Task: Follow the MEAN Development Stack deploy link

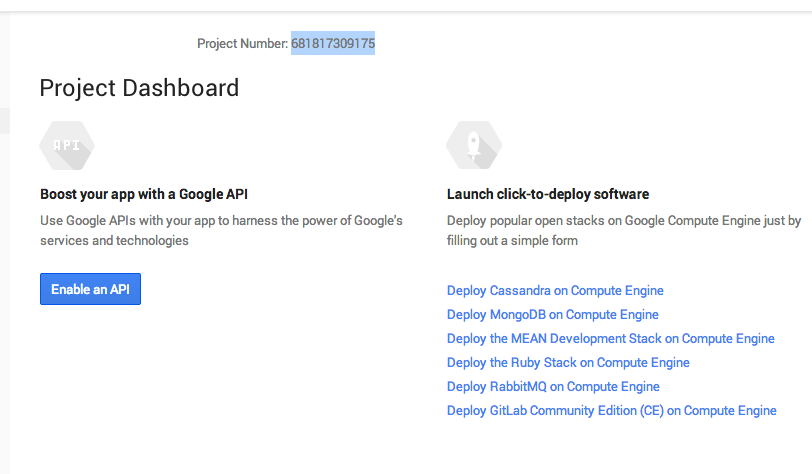Action: pyautogui.click(x=611, y=339)
